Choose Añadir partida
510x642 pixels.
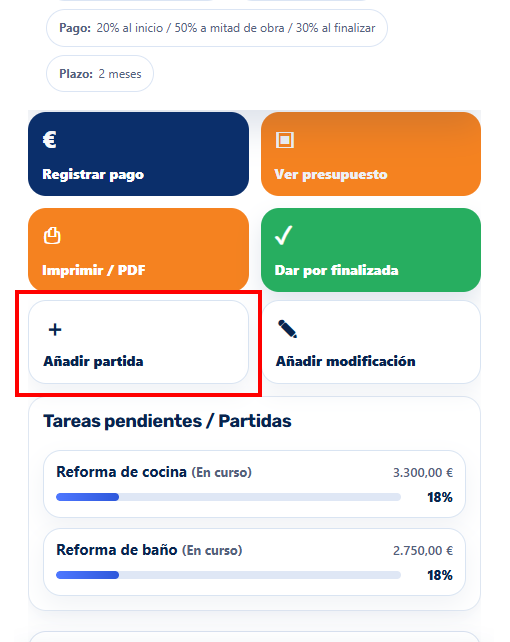pyautogui.click(x=138, y=342)
